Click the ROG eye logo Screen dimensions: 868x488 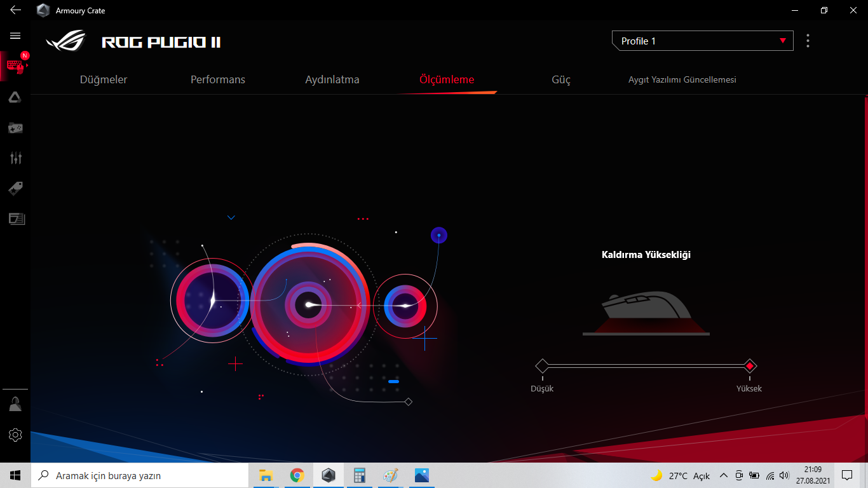(x=65, y=41)
